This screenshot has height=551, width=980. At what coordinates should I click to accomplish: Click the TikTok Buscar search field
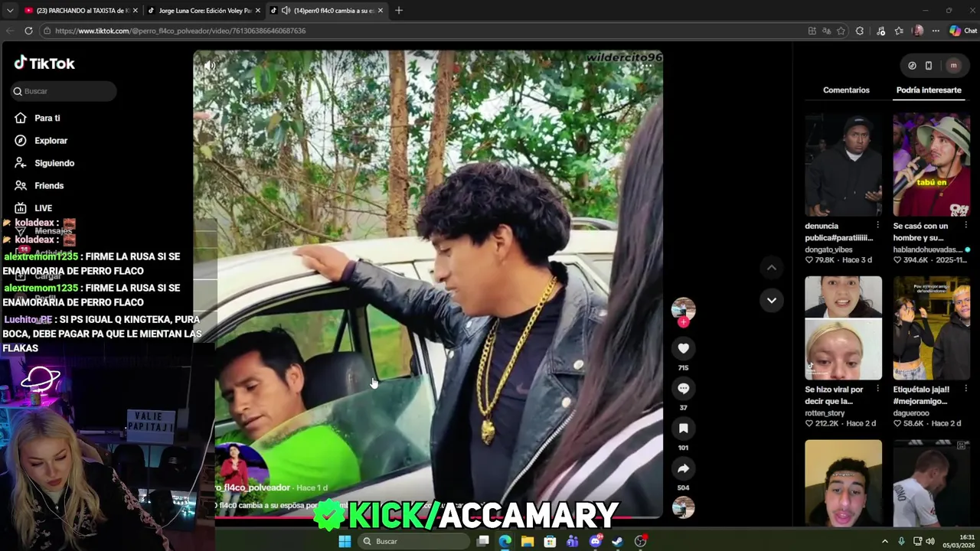coord(64,91)
